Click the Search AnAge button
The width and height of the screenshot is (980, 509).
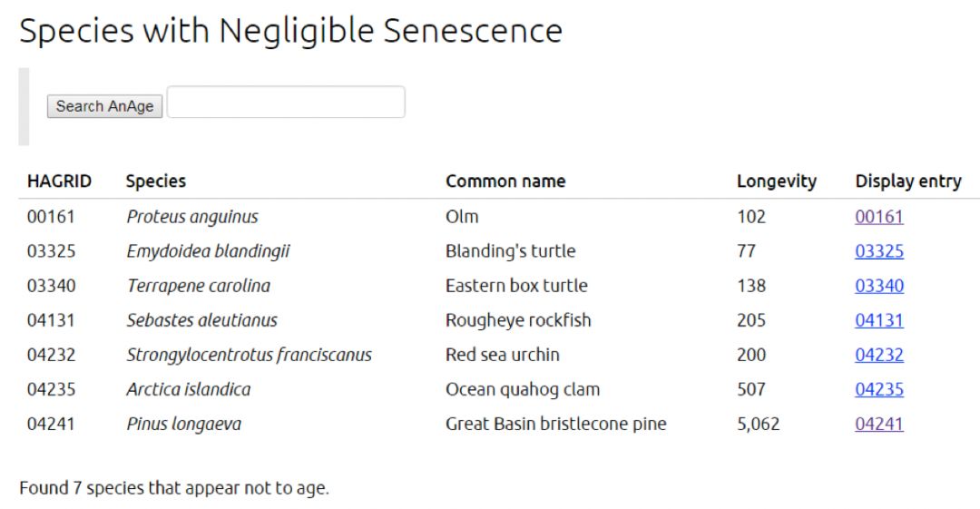coord(104,106)
